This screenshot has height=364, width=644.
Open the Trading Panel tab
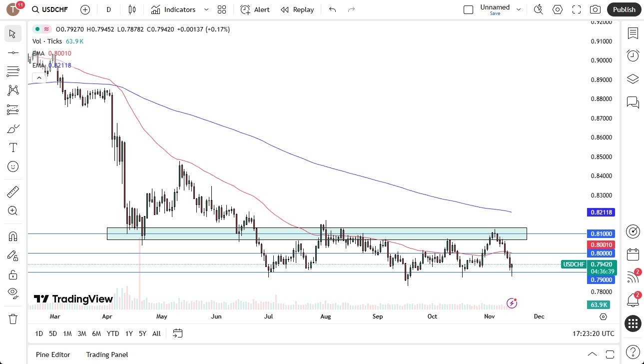coord(106,354)
